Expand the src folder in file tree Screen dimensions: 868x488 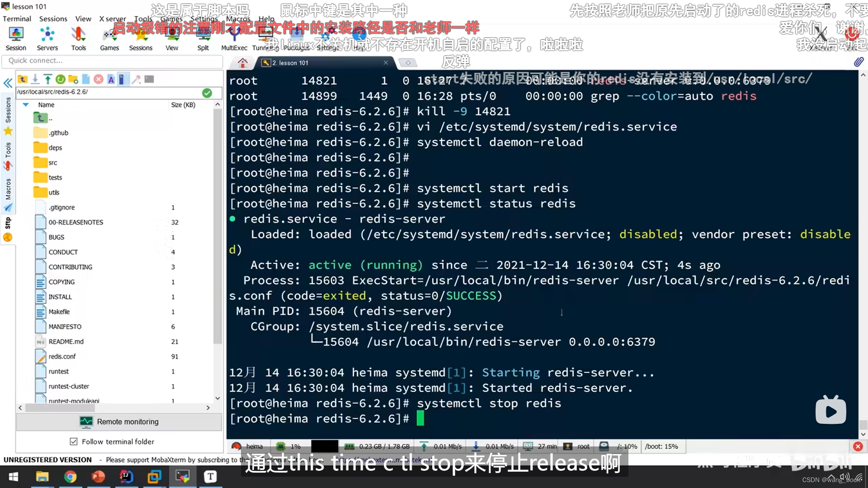pos(52,162)
